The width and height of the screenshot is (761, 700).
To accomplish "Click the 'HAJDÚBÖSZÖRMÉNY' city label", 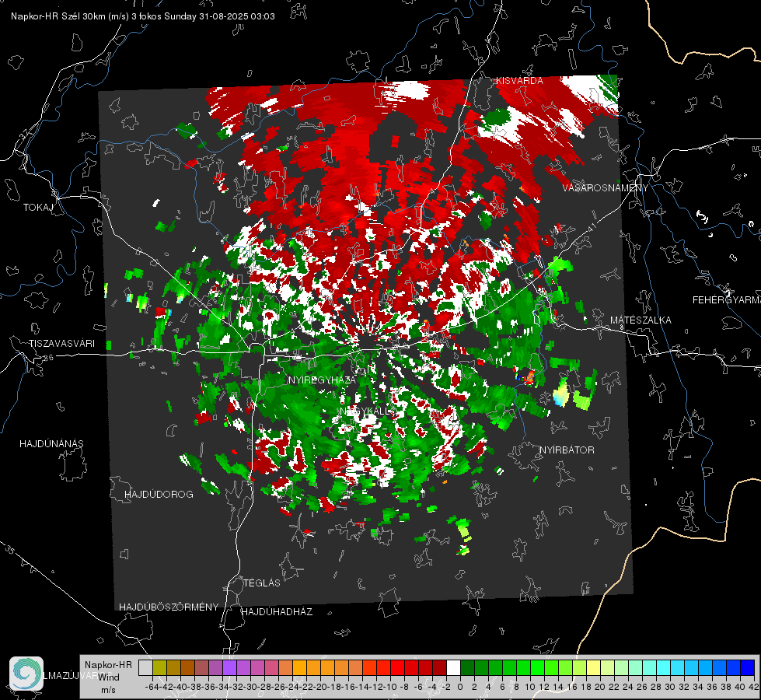I will click(x=169, y=607).
